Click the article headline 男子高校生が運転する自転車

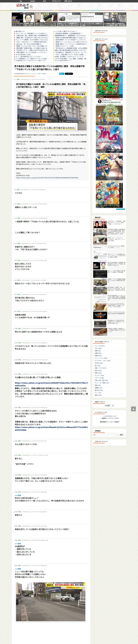[x=49, y=68]
